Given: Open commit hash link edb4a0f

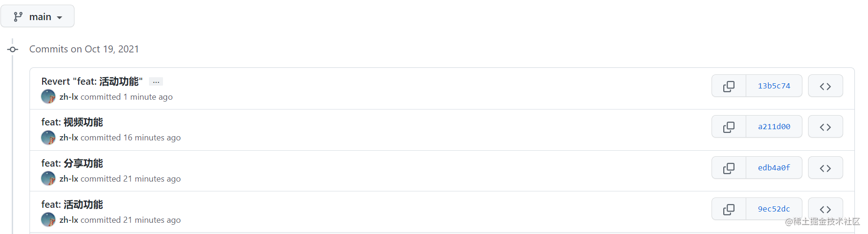Looking at the screenshot, I should point(774,168).
